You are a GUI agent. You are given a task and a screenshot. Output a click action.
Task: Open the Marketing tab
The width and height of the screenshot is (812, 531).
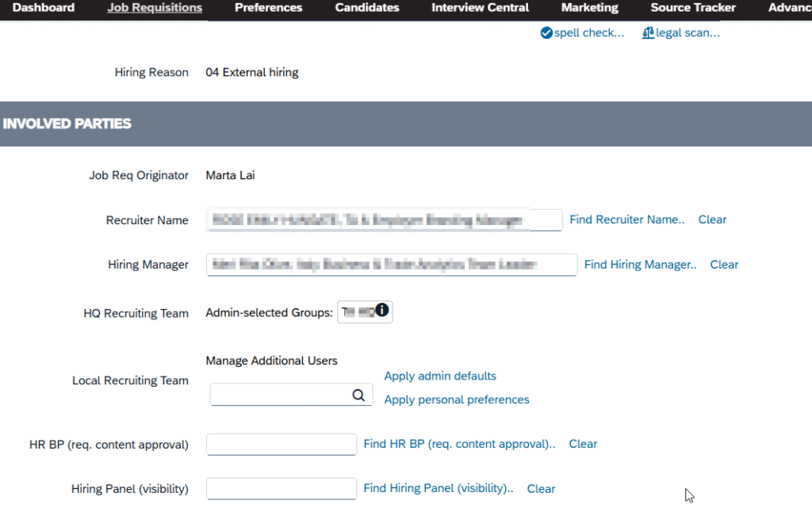tap(589, 8)
